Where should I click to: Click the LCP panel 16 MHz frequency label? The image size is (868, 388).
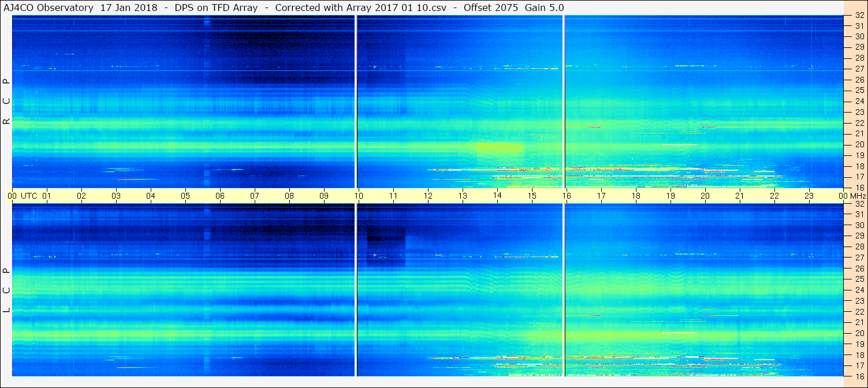pyautogui.click(x=859, y=376)
